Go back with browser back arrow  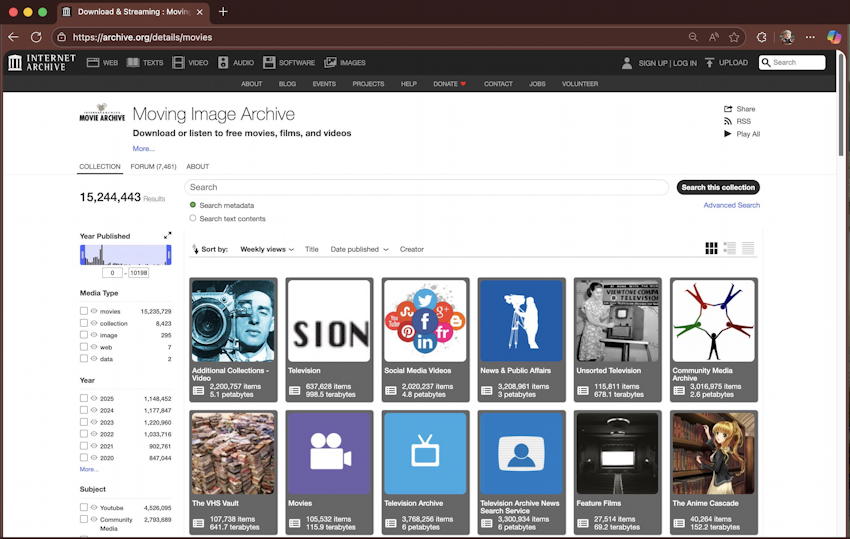(14, 37)
